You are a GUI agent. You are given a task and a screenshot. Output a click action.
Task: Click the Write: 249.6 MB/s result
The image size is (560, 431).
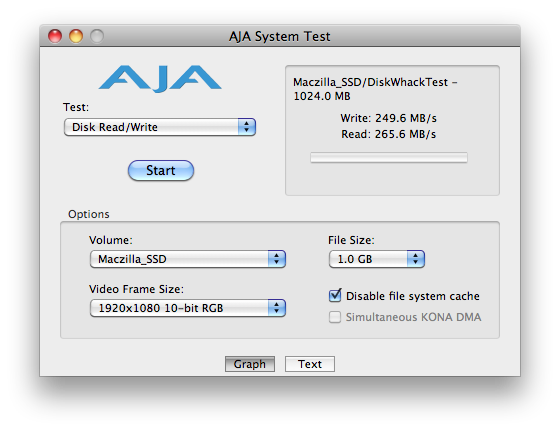389,118
